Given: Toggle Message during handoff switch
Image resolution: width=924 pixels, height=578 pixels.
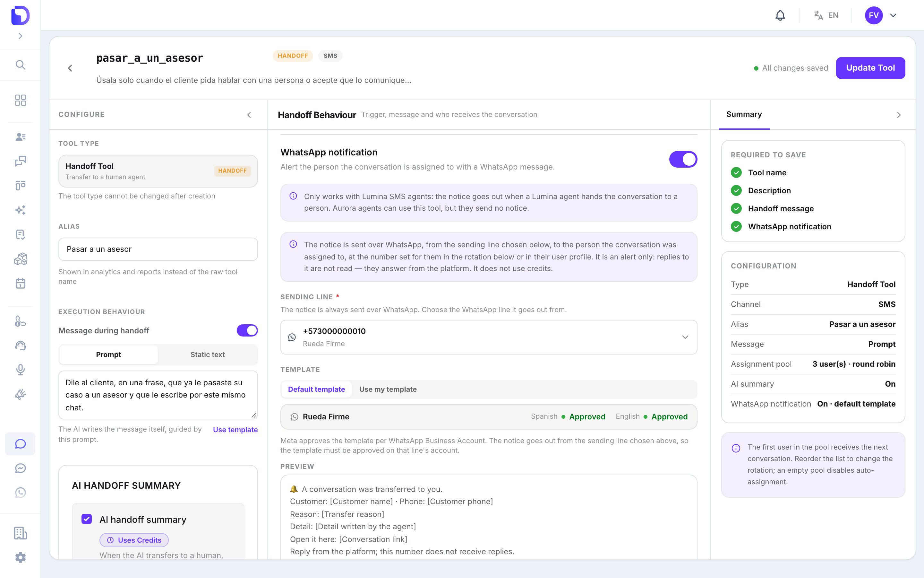Looking at the screenshot, I should point(247,330).
